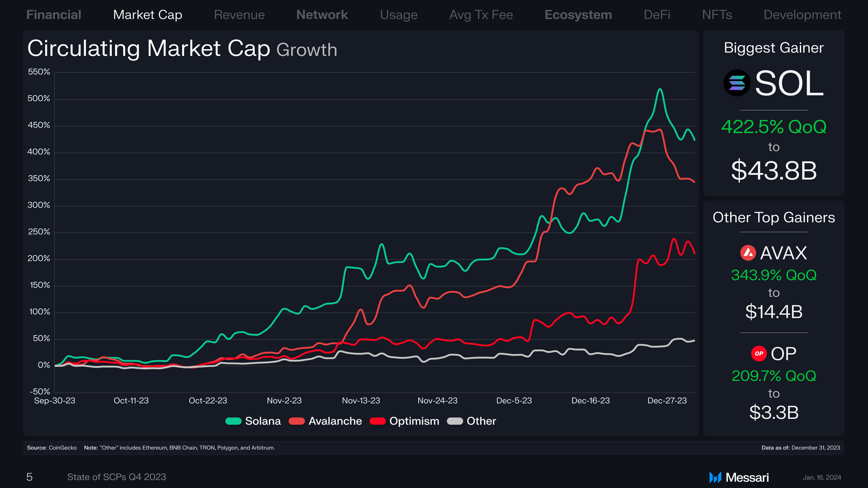This screenshot has width=868, height=488.
Task: Switch to the Revenue tab
Action: [x=239, y=15]
